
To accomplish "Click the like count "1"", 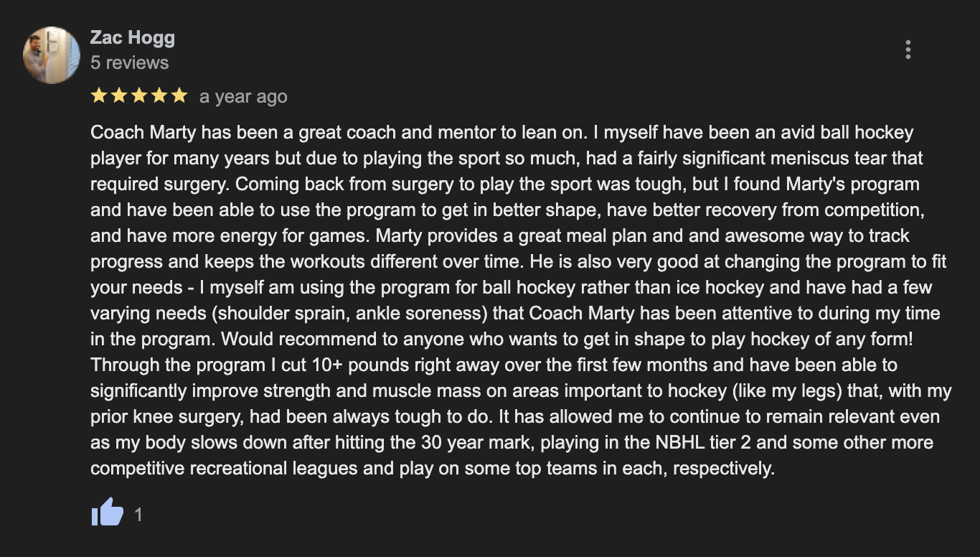I will pyautogui.click(x=138, y=515).
